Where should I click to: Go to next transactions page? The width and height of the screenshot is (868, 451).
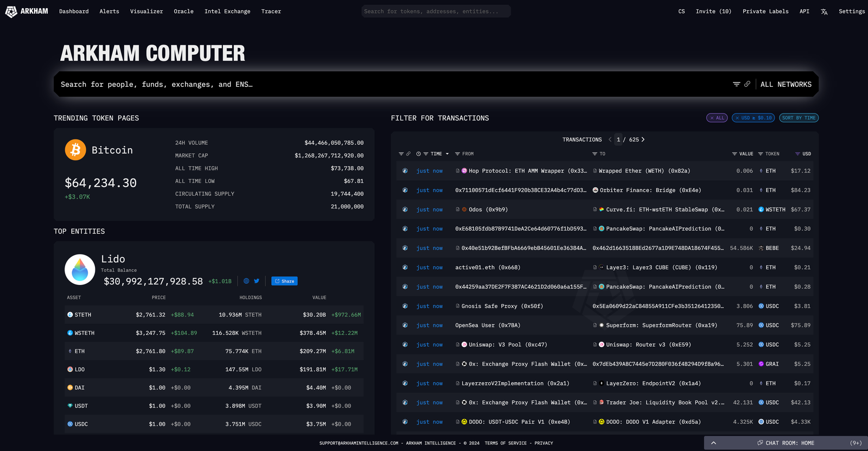(x=643, y=140)
